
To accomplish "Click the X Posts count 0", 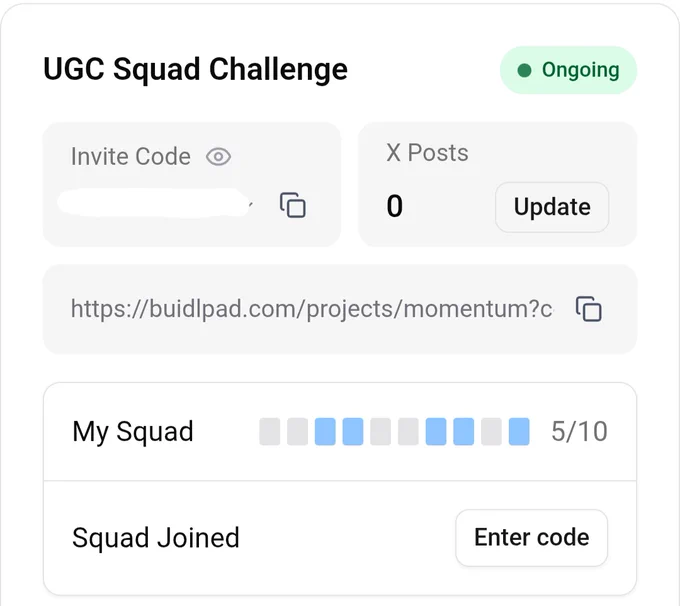I will [395, 206].
